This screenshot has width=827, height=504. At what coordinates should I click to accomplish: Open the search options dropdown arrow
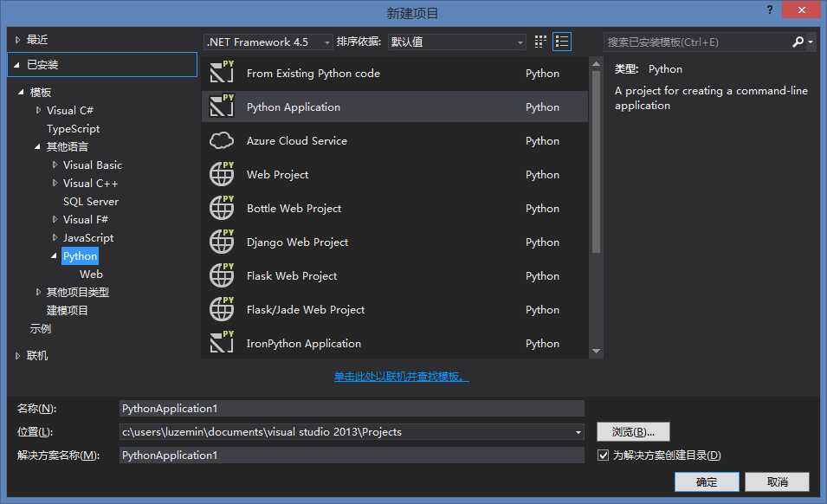coord(811,42)
